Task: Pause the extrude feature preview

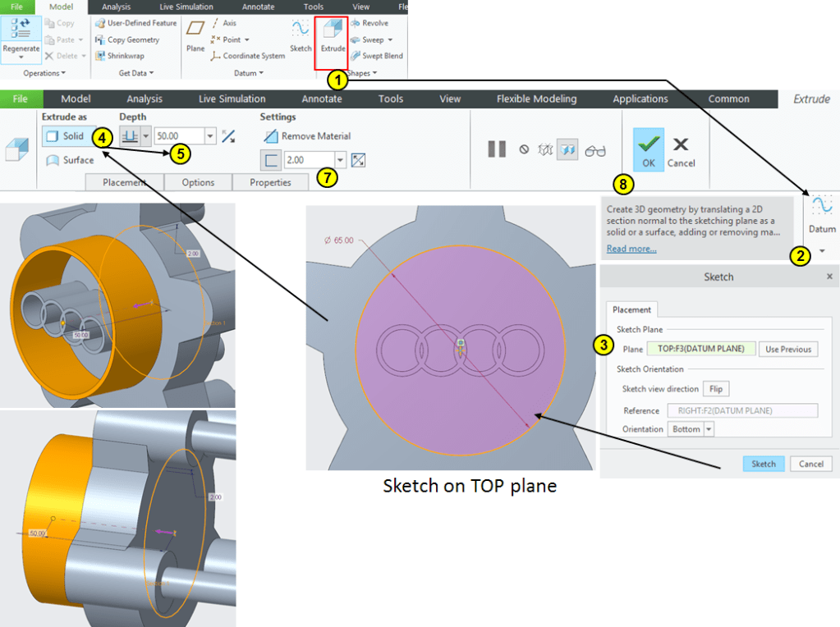Action: 497,149
